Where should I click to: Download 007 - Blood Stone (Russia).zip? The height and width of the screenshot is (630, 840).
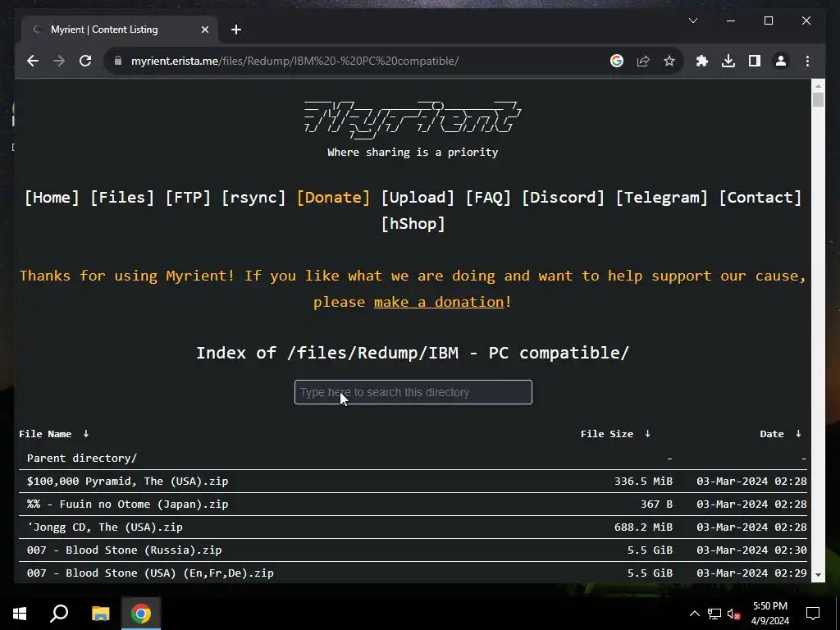[125, 550]
